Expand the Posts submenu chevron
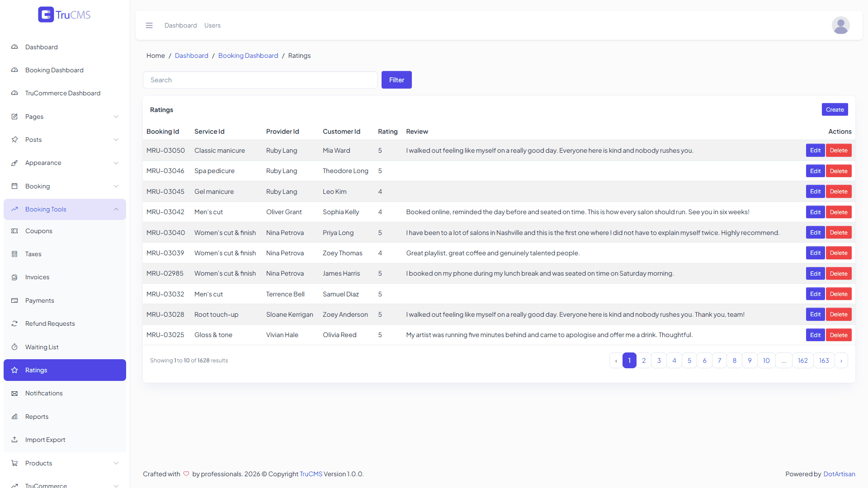The width and height of the screenshot is (868, 488). (x=116, y=140)
